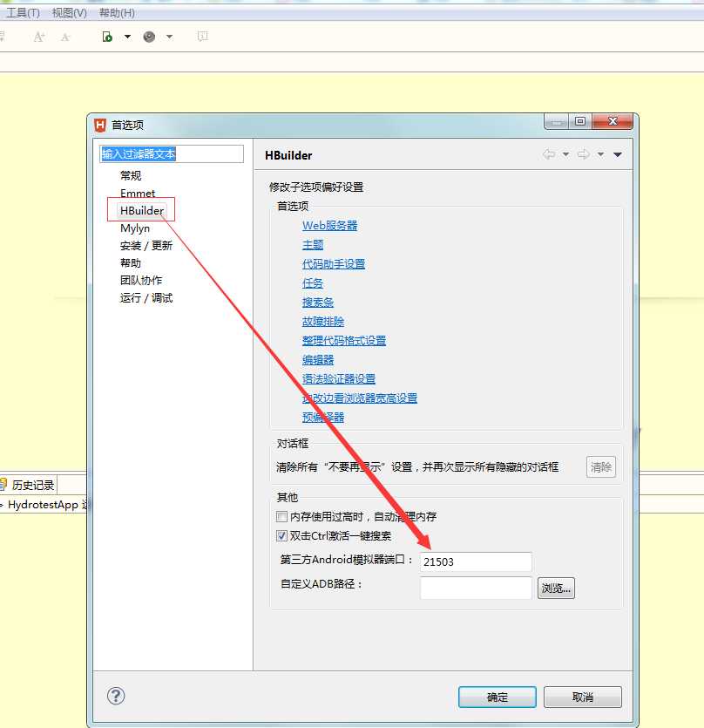704x728 pixels.
Task: Open the View (视图) menu
Action: coord(69,12)
